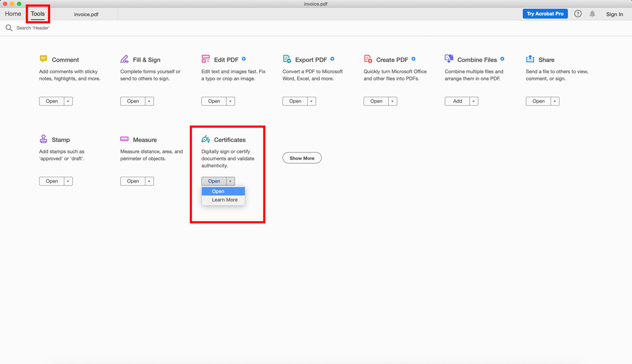Click the Pro badge beside Create PDF
Viewport: 632px width, 364px height.
[x=413, y=59]
